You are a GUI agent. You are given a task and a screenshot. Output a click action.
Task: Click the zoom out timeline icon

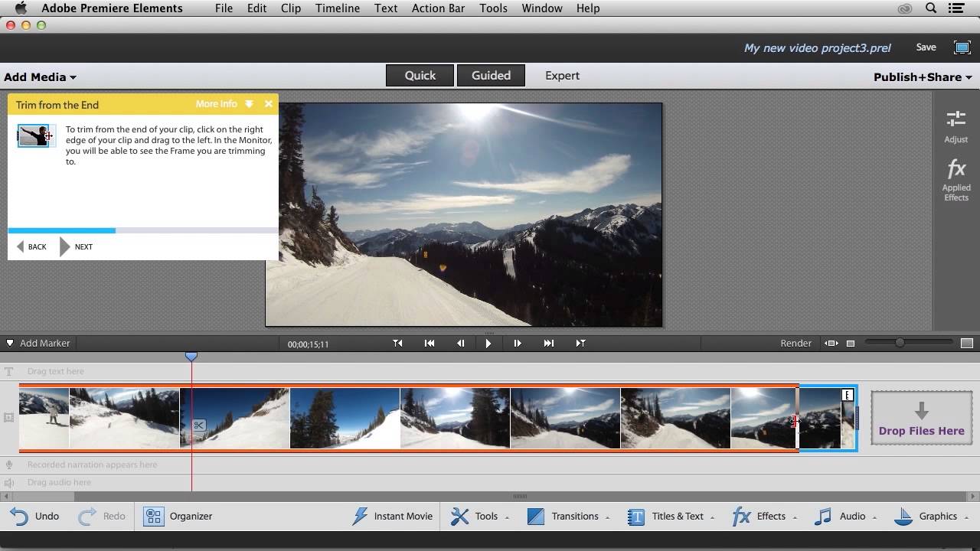pyautogui.click(x=851, y=344)
